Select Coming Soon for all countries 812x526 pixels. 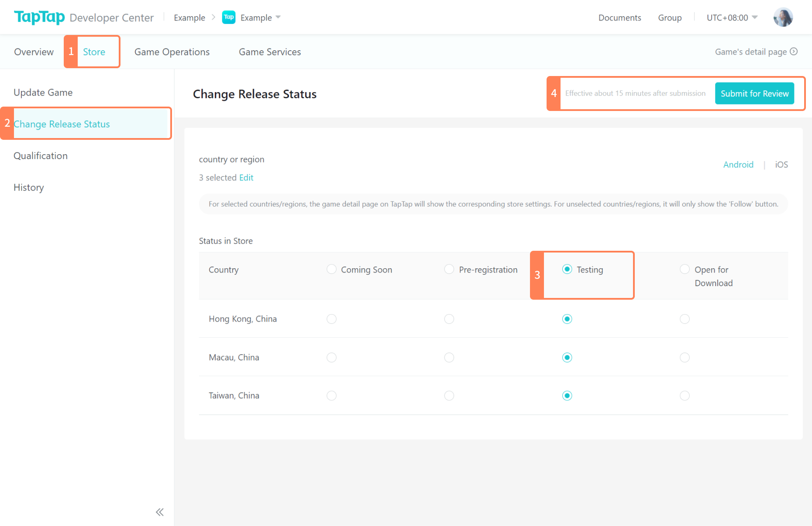pyautogui.click(x=332, y=269)
